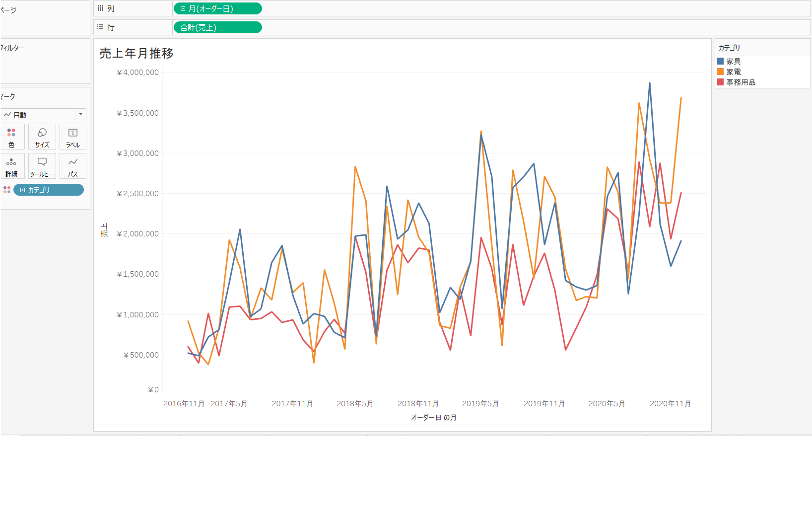Click the 2019年11月 x-axis label
Viewport: 812px width, 523px height.
(544, 404)
